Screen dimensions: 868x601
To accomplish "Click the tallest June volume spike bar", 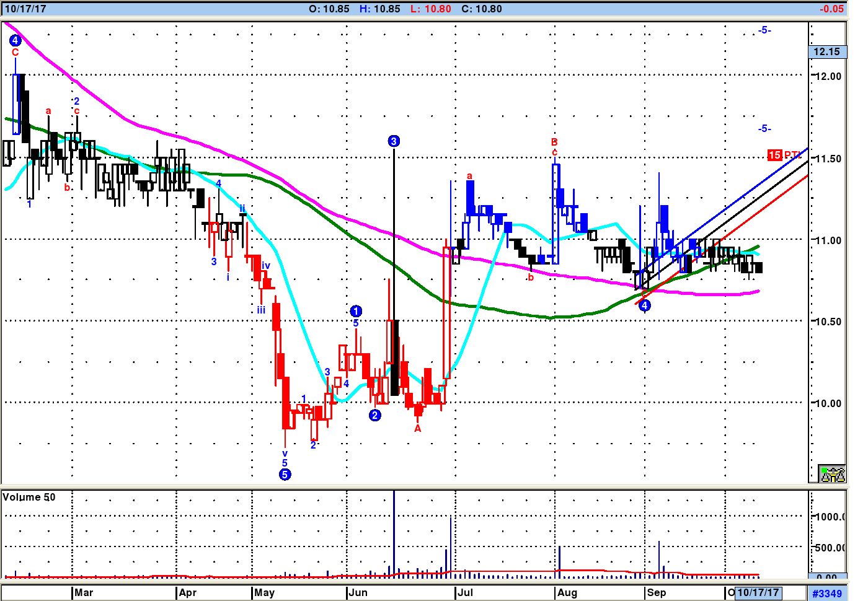I will pos(394,533).
